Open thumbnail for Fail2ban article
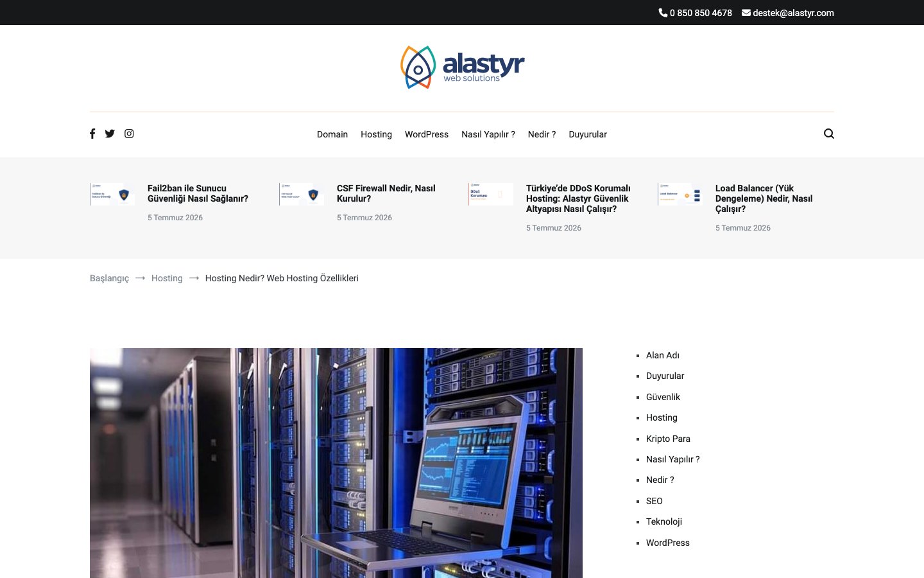 tap(112, 194)
